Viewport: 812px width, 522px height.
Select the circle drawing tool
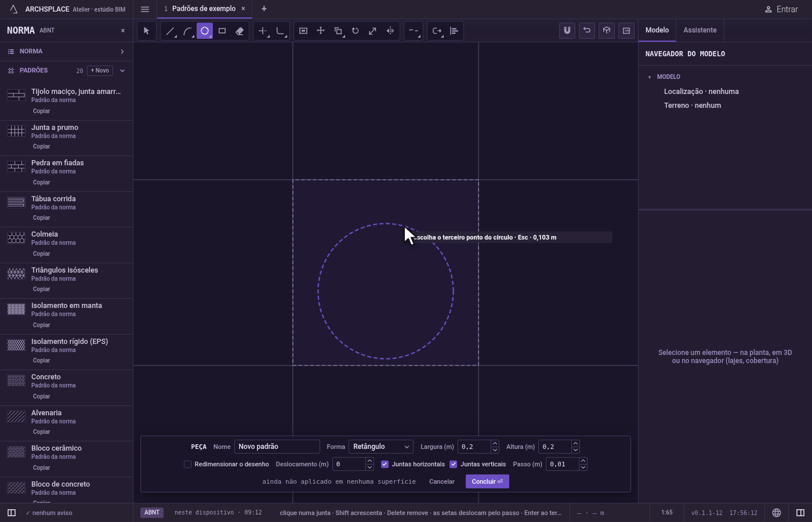point(205,31)
